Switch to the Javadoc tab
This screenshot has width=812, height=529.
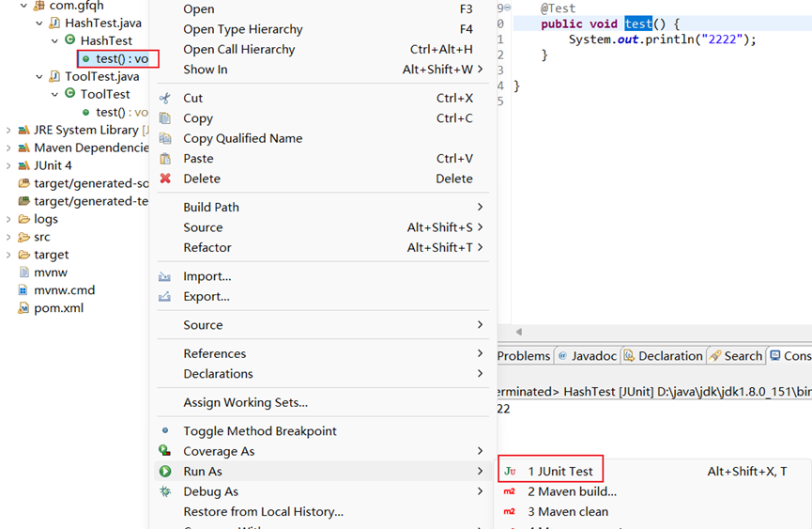pos(588,356)
